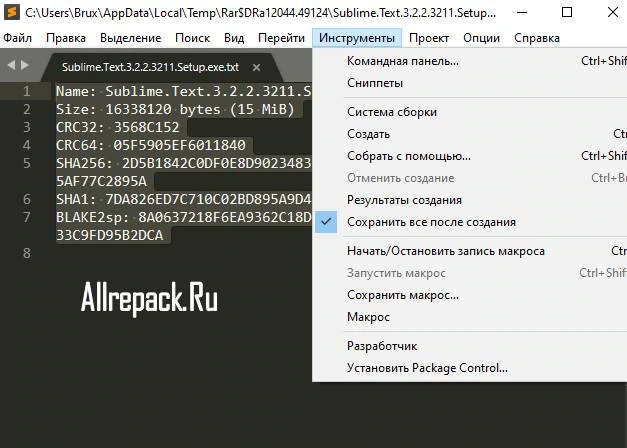This screenshot has height=448, width=627.
Task: Click line number 3 in gutter
Action: (26, 127)
